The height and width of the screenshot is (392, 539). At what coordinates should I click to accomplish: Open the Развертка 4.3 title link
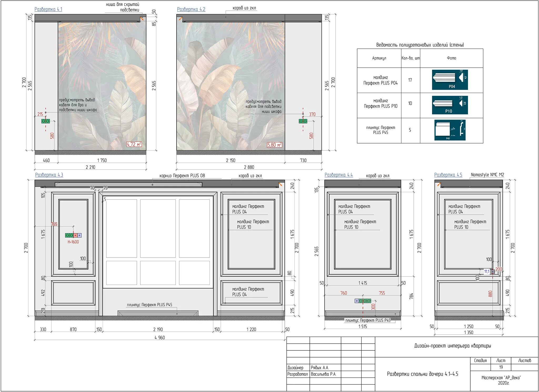tap(49, 175)
